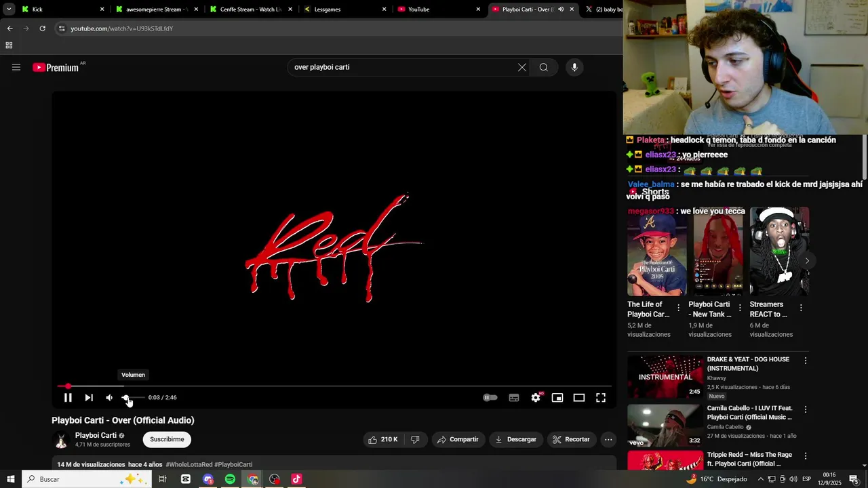The image size is (868, 488).
Task: Open 'The Life of Playboi Carti' short
Action: pos(656,251)
